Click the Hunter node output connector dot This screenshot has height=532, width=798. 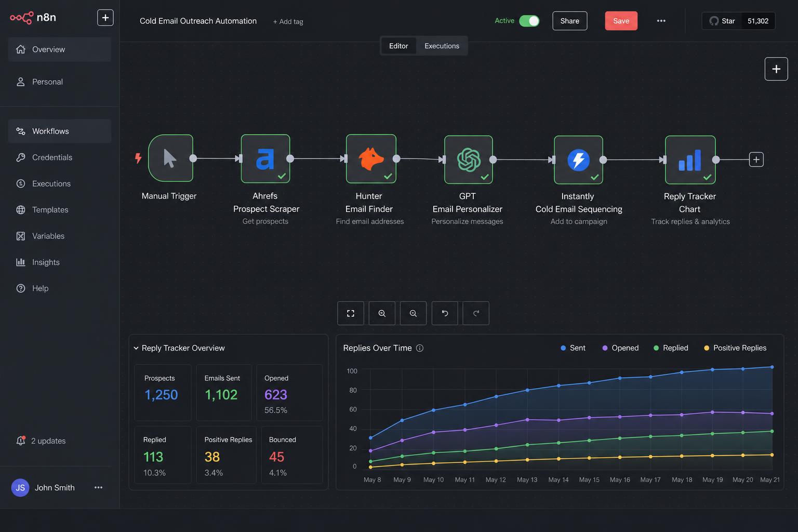tap(396, 158)
